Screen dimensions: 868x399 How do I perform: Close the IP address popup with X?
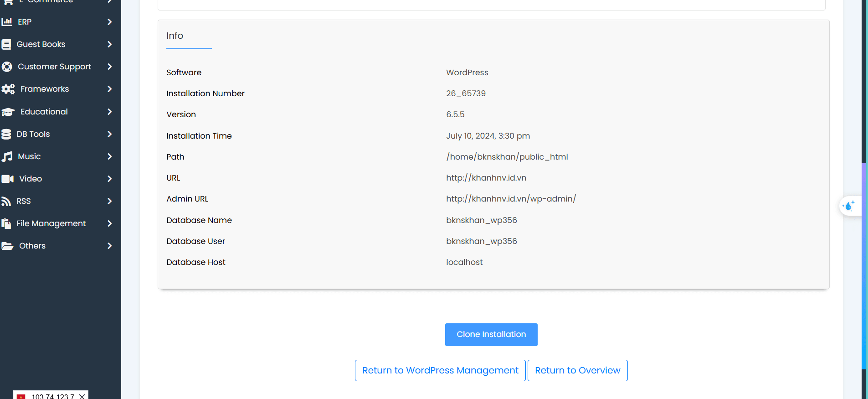pos(82,396)
